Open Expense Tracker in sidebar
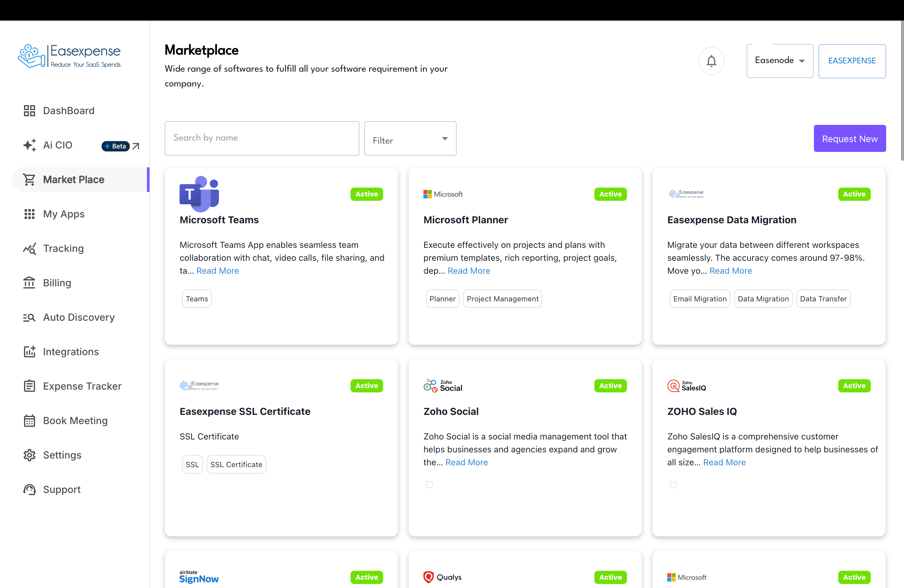Screen dimensions: 904x588 [82, 386]
